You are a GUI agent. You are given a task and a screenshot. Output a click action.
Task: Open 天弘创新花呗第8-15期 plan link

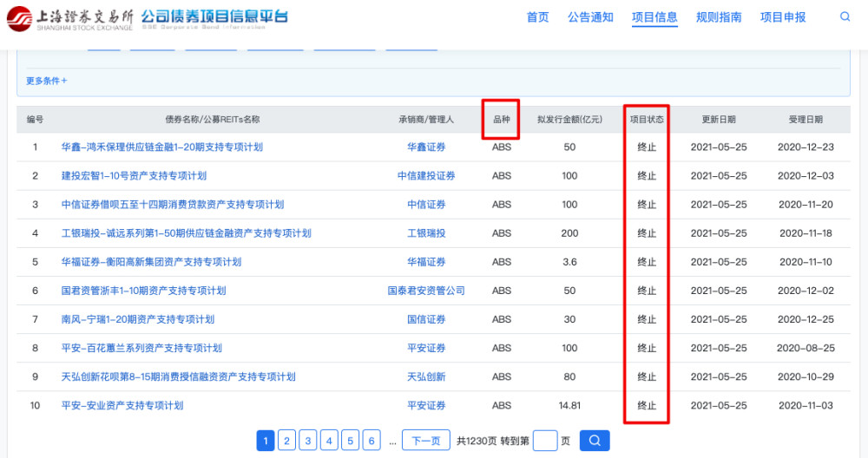178,377
